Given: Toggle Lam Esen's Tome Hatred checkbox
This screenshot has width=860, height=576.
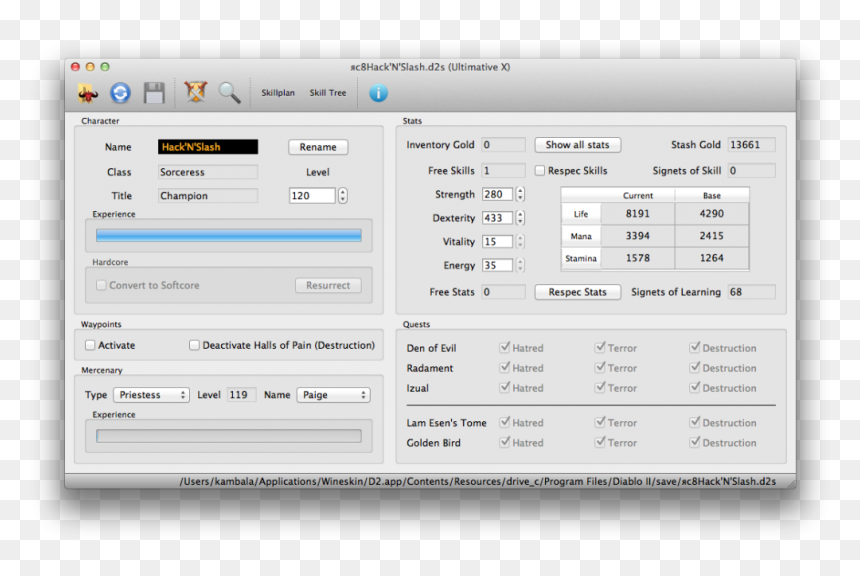Looking at the screenshot, I should tap(505, 422).
